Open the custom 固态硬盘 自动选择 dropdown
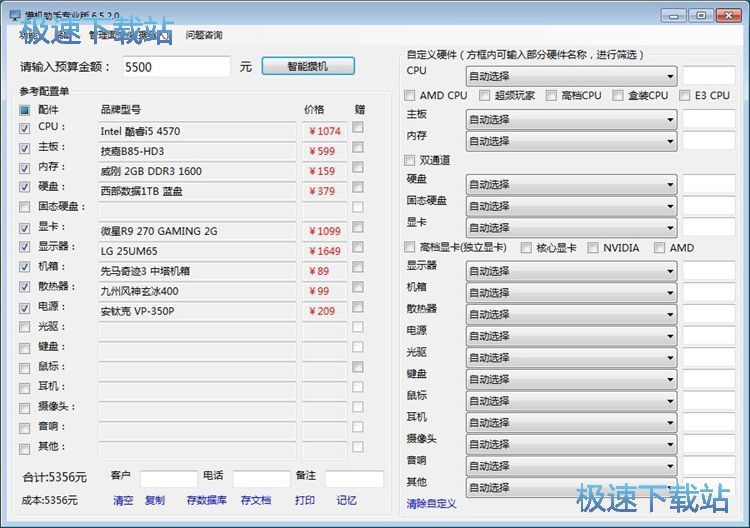This screenshot has height=528, width=750. (572, 206)
